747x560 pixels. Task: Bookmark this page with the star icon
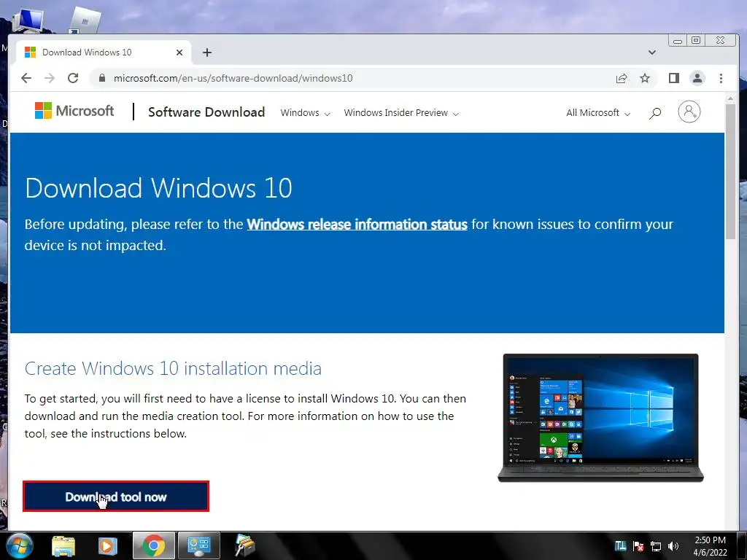645,78
